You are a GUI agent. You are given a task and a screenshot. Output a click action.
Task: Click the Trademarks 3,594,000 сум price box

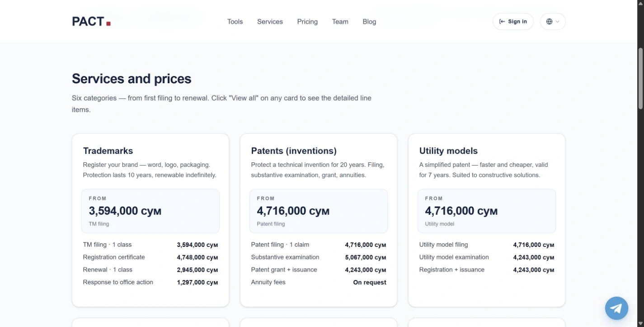(x=150, y=211)
